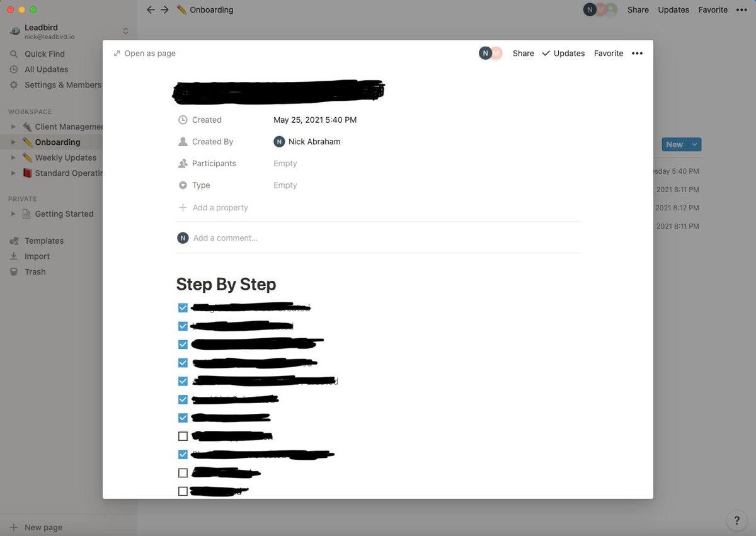This screenshot has height=536, width=756.
Task: Click the Settings & Members gear icon
Action: coord(14,85)
